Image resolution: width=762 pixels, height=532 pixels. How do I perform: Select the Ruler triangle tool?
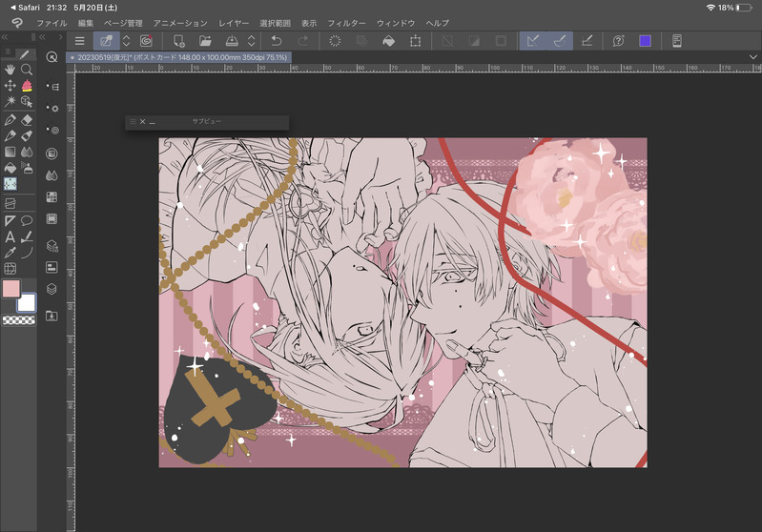click(x=10, y=221)
